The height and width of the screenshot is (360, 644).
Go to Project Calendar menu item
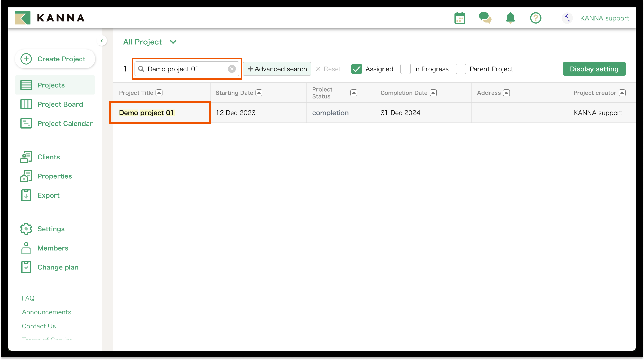click(65, 123)
